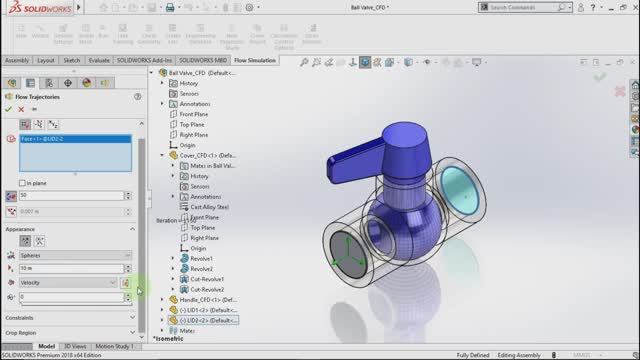Screen dimensions: 640x360
Task: Collapse the Cover_CFD<1> tree node
Action: click(x=162, y=155)
